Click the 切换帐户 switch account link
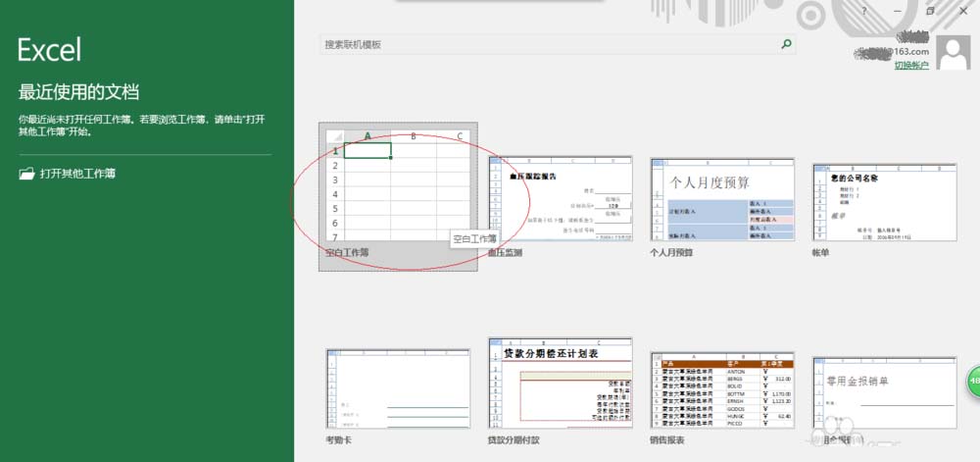Viewport: 980px width, 462px height. click(x=910, y=65)
